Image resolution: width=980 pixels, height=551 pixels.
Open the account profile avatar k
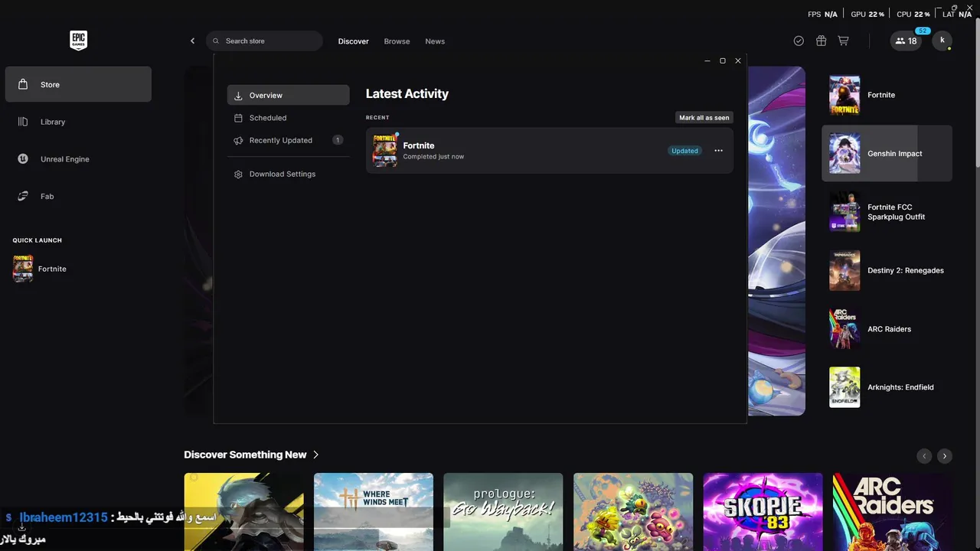(942, 41)
